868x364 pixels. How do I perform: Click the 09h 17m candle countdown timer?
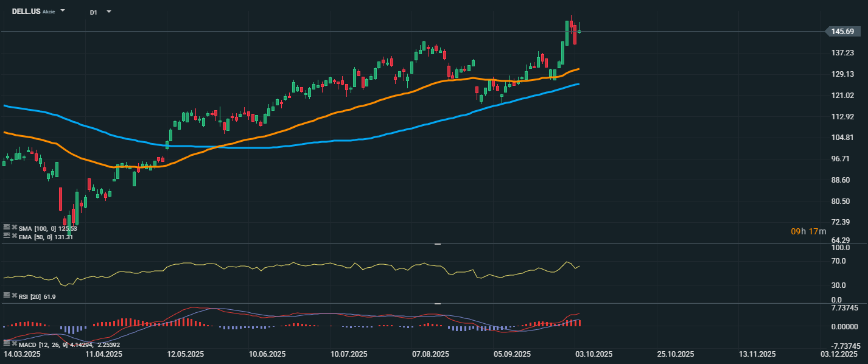click(808, 231)
